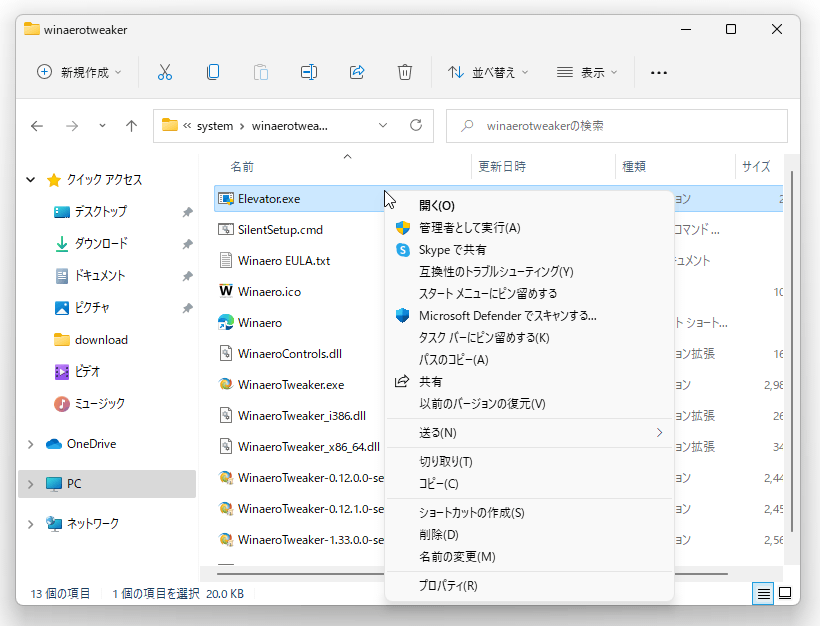Open the Downloads quick access folder
The width and height of the screenshot is (820, 626).
100,244
